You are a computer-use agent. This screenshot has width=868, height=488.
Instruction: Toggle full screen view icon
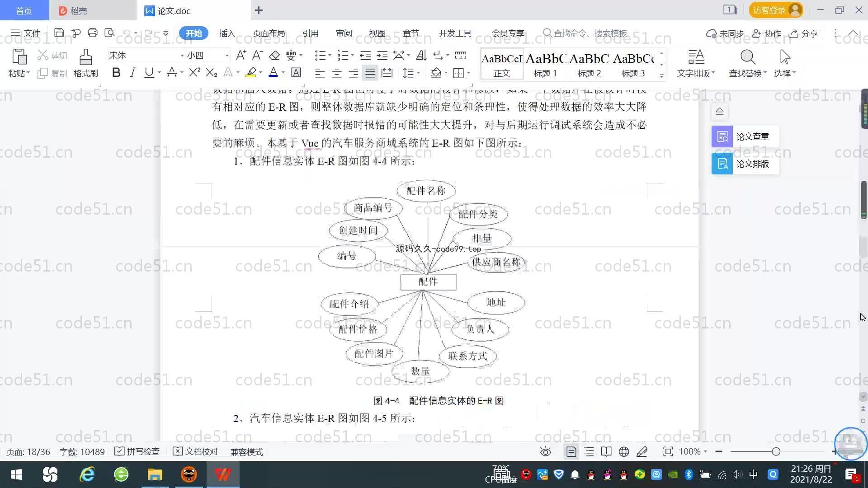point(668,452)
